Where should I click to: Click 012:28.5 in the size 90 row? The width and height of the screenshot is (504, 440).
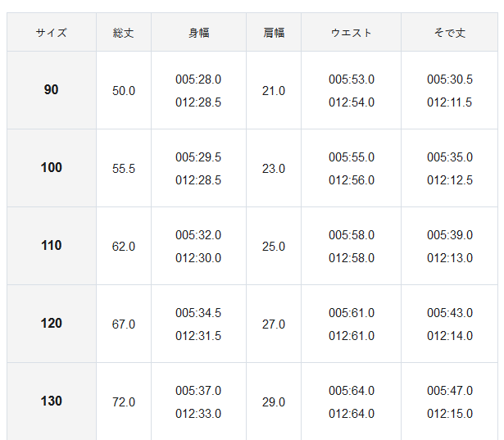(198, 102)
